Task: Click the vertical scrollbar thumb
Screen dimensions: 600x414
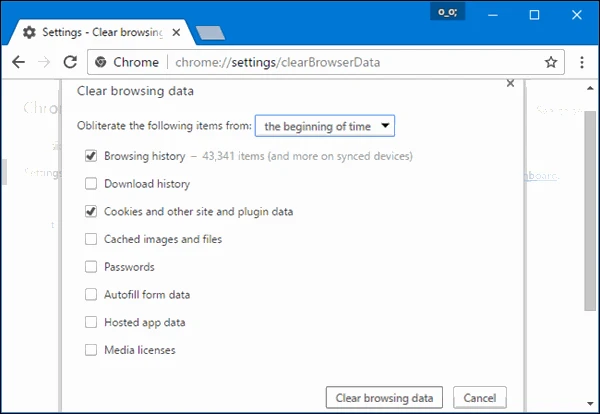Action: tap(590, 210)
